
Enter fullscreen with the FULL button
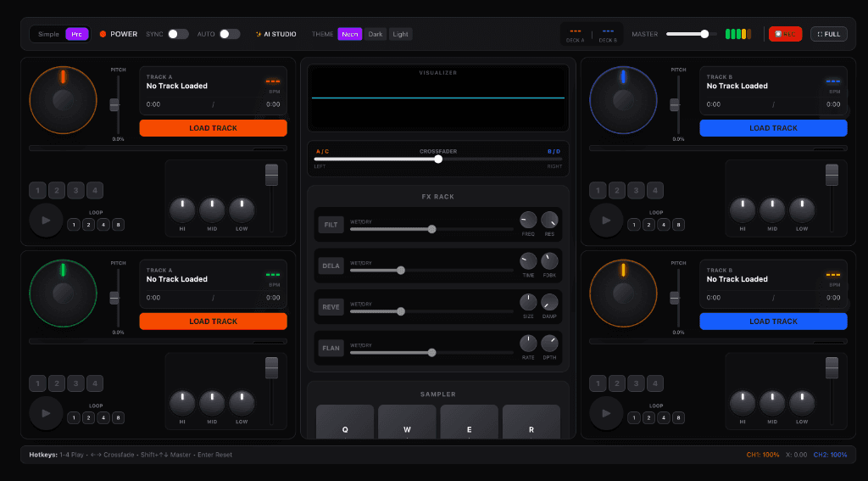click(x=829, y=34)
